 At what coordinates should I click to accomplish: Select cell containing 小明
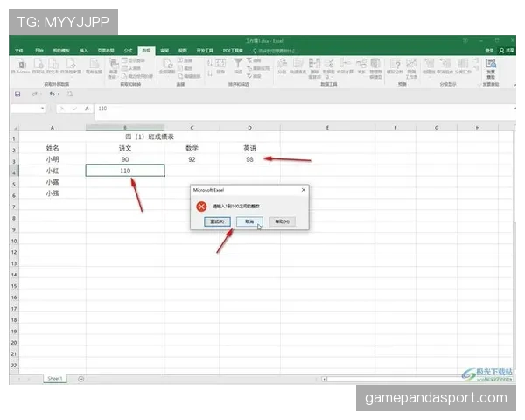pos(52,159)
